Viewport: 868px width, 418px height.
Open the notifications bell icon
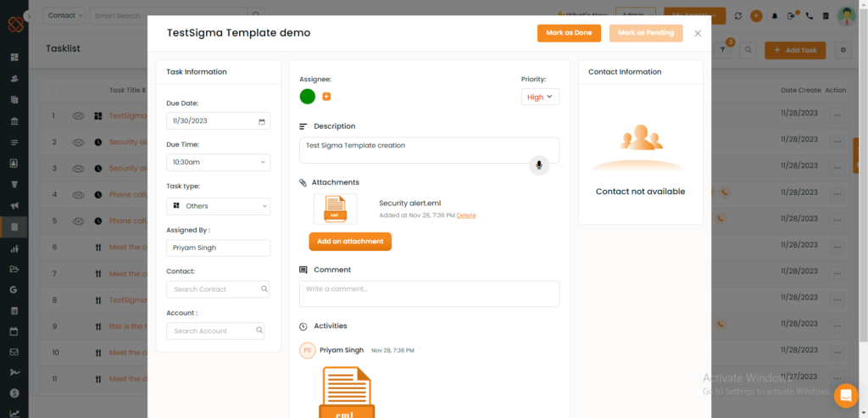click(774, 16)
